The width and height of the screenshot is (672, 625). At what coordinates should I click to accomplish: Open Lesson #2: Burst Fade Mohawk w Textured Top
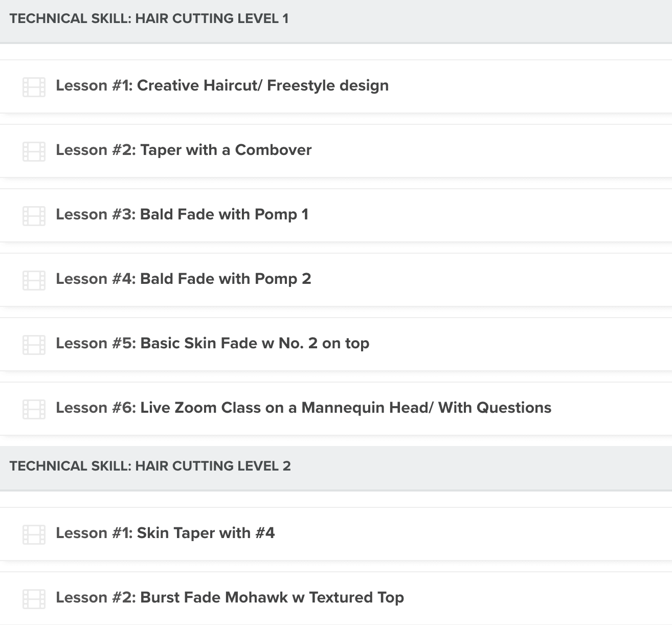(230, 597)
